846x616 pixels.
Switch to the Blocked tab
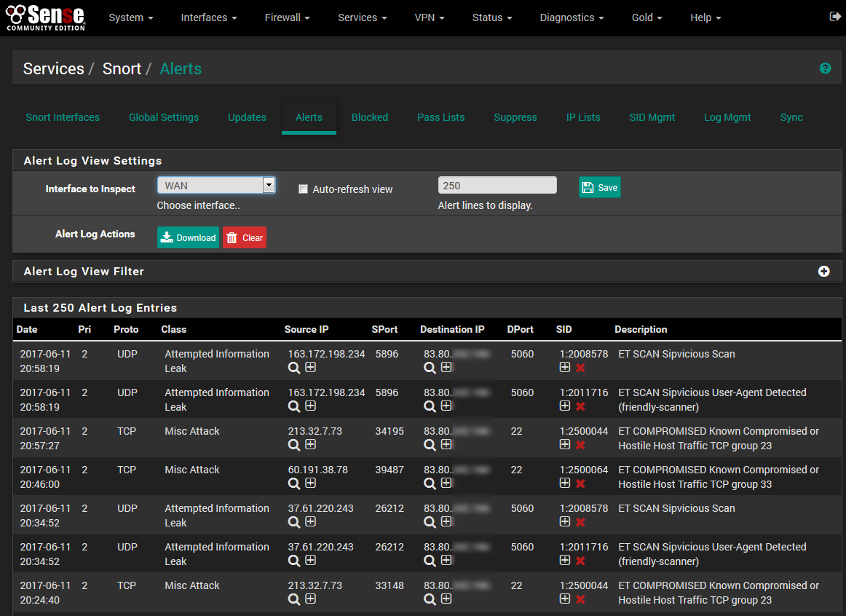[370, 117]
